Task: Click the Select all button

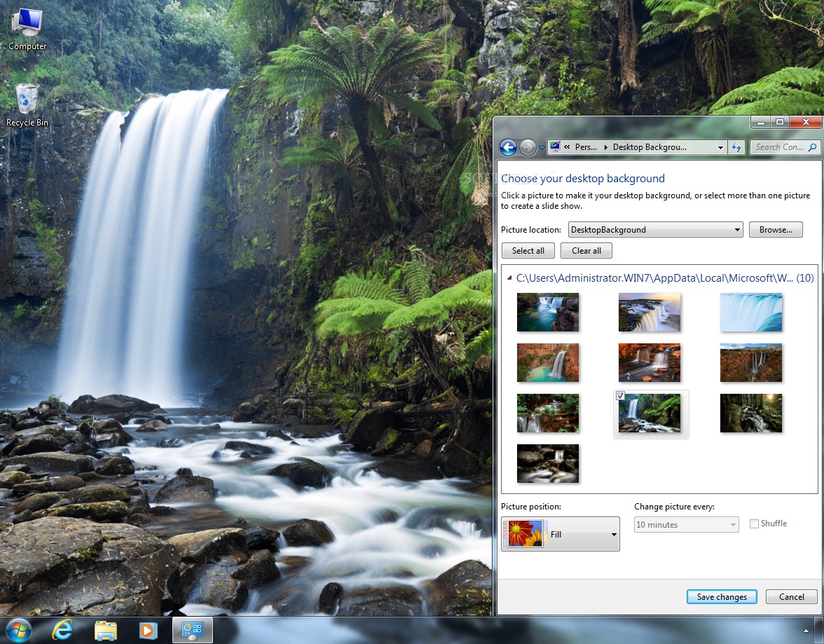Action: [x=528, y=251]
